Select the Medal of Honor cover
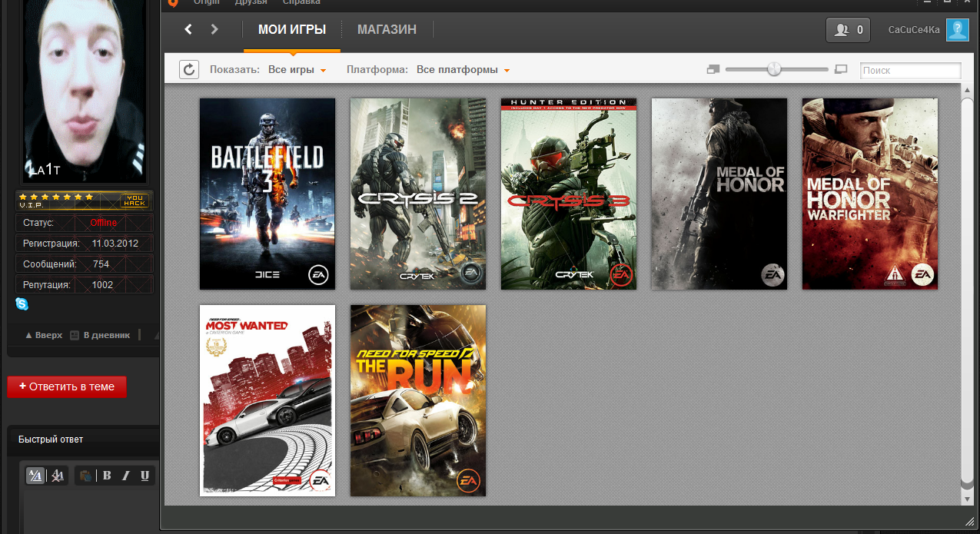The height and width of the screenshot is (534, 980). [719, 194]
